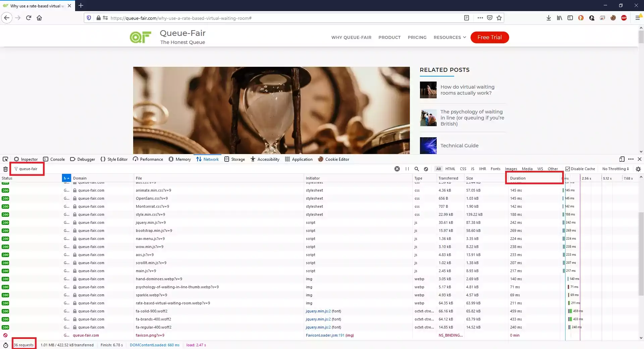Screen dimensions: 644x349
Task: Uncheck the Disable Cache checkbox
Action: (568, 169)
